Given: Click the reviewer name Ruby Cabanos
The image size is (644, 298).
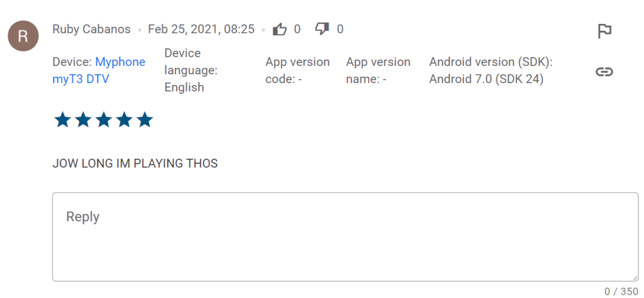Looking at the screenshot, I should tap(92, 29).
